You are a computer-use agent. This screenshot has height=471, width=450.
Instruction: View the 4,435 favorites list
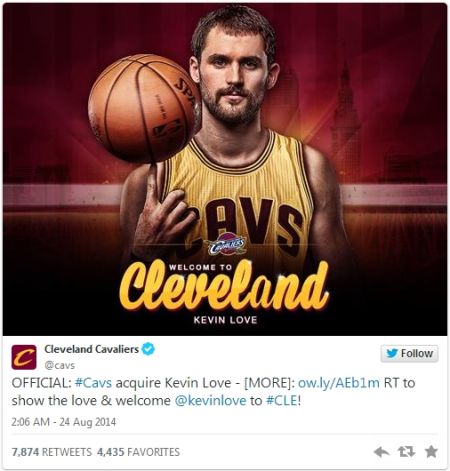point(138,452)
